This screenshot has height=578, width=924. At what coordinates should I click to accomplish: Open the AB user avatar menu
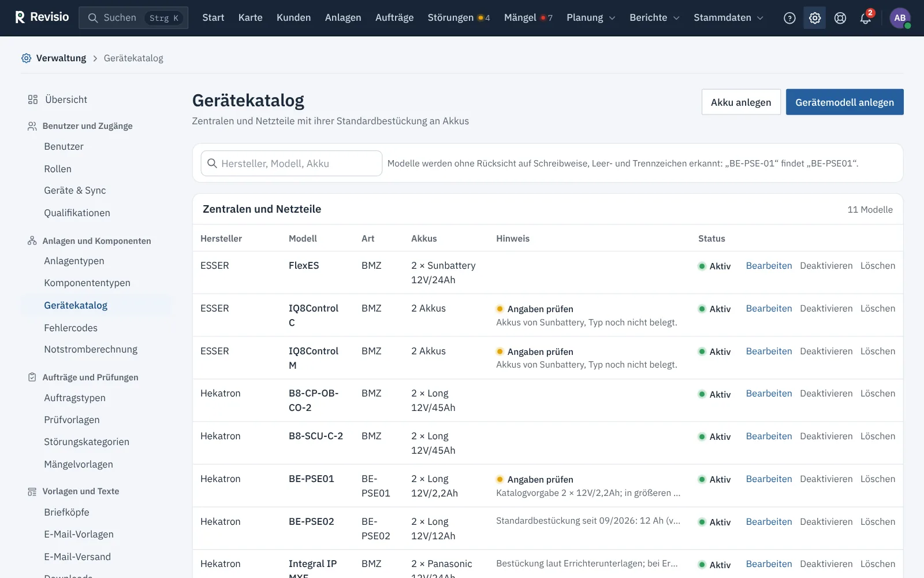[900, 18]
